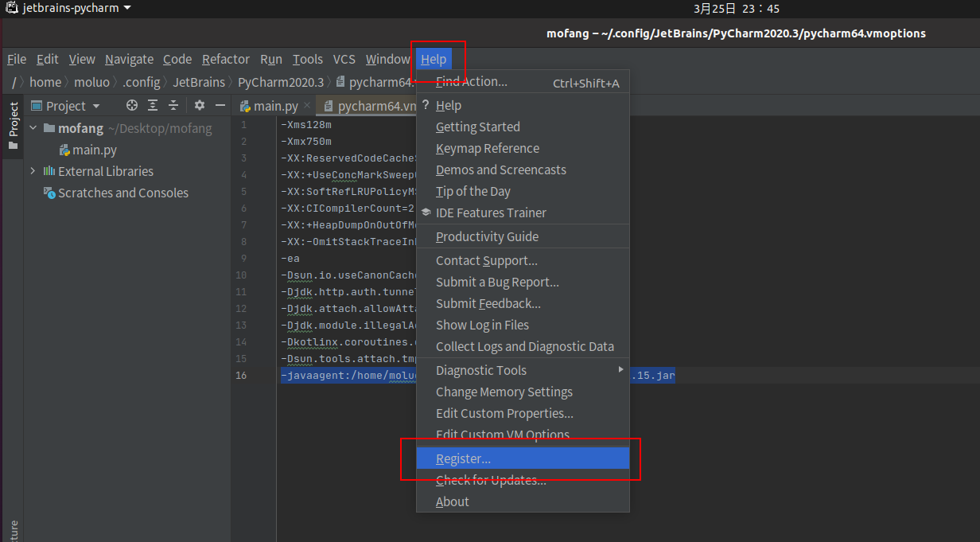Image resolution: width=980 pixels, height=542 pixels.
Task: Click the PyCharm2020.3 breadcrumb
Action: (281, 82)
